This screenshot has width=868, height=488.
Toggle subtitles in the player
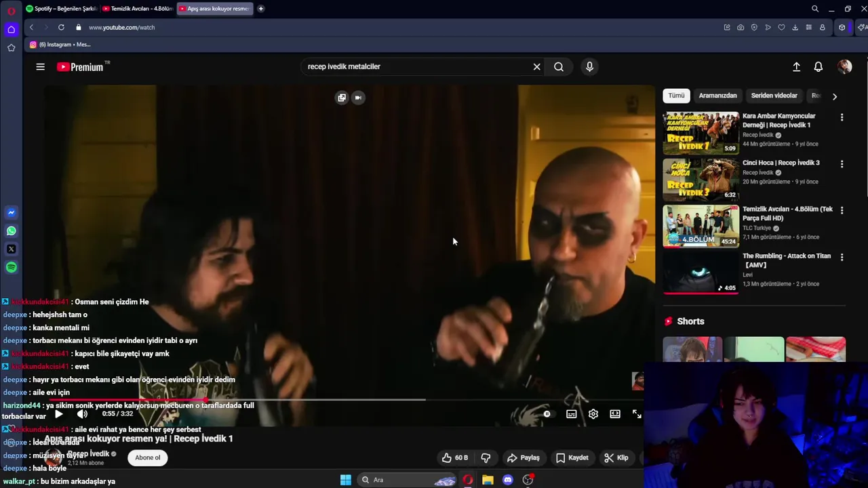coord(572,414)
